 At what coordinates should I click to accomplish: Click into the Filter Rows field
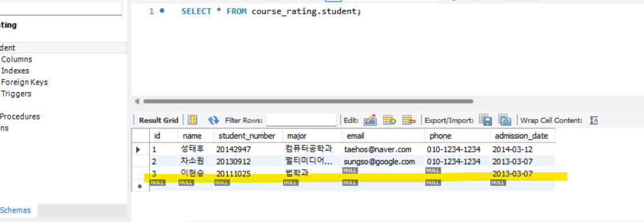(302, 120)
